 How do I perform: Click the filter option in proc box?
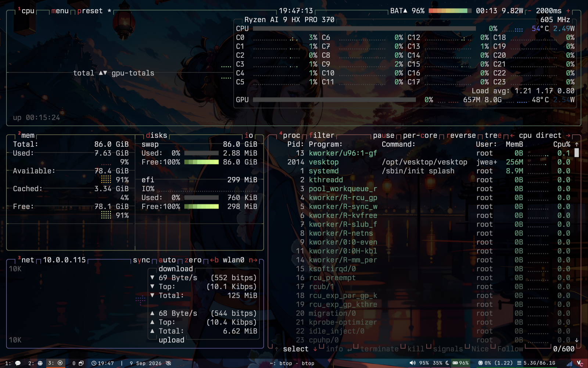pyautogui.click(x=322, y=135)
